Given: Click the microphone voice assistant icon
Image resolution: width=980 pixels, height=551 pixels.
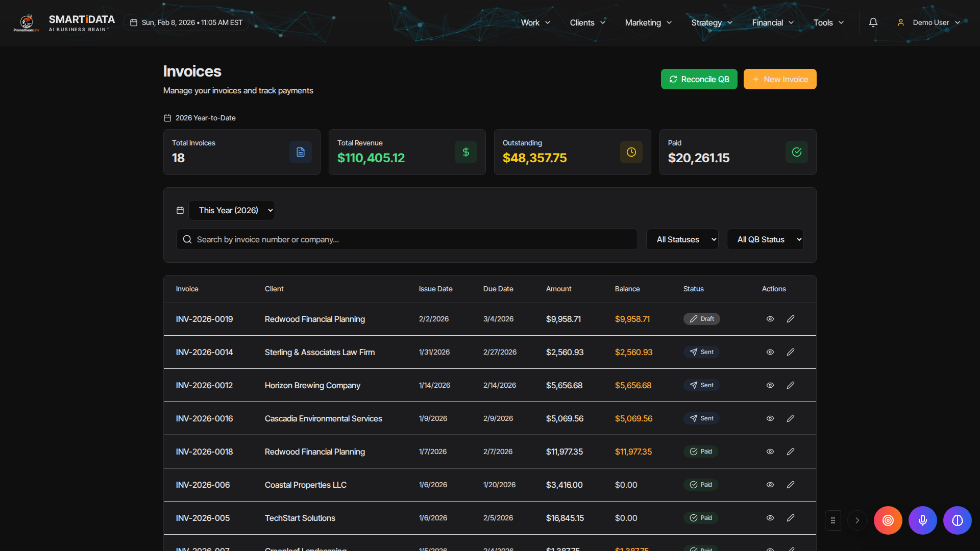Looking at the screenshot, I should pos(922,520).
